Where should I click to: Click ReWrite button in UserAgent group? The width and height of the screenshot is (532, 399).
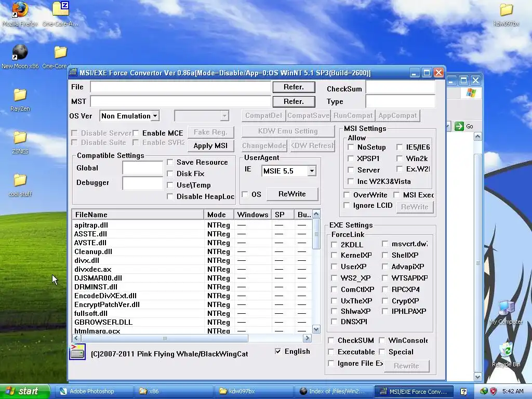pyautogui.click(x=292, y=194)
